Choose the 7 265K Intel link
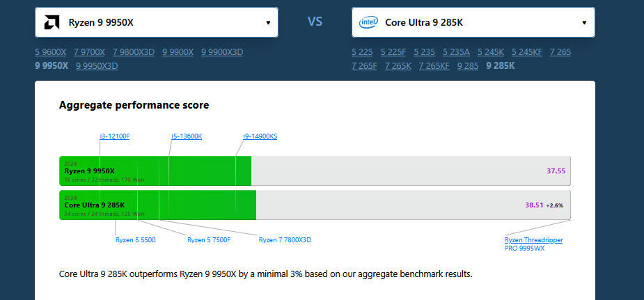This screenshot has height=300, width=644. pyautogui.click(x=398, y=65)
